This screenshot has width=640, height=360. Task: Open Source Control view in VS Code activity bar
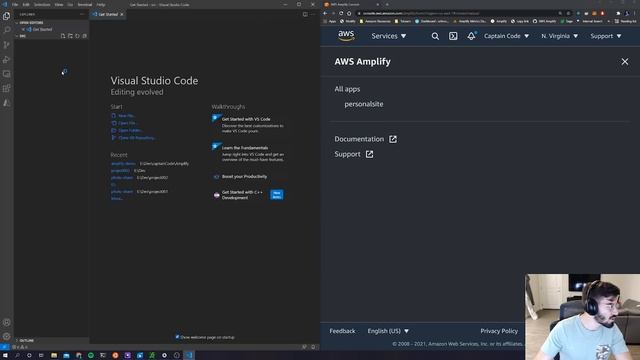point(7,45)
